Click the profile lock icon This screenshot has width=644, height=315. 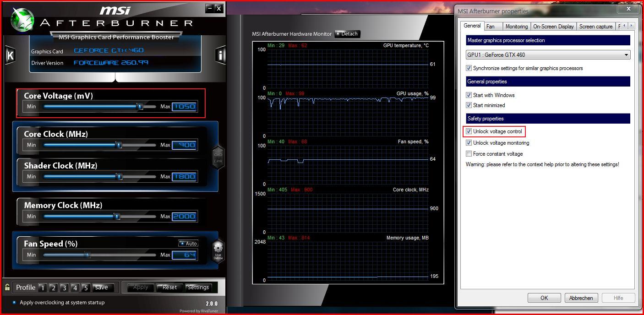(7, 288)
